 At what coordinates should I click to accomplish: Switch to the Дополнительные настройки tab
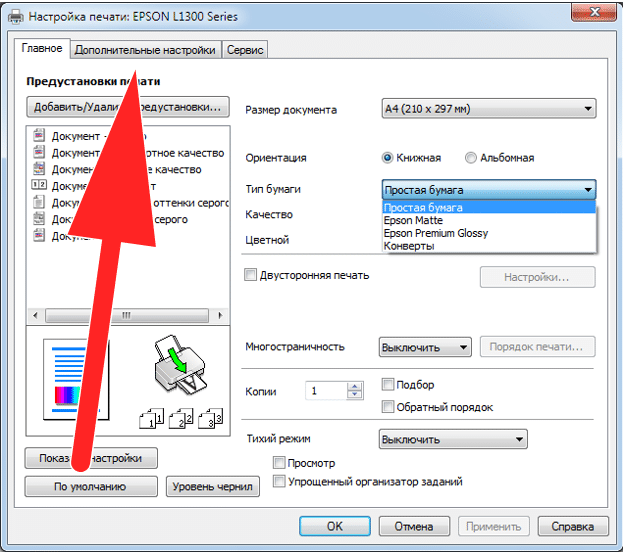coord(145,50)
